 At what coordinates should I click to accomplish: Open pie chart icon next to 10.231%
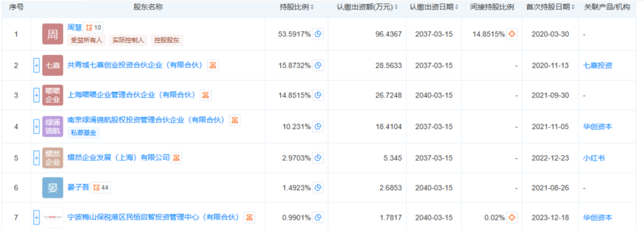click(x=318, y=126)
